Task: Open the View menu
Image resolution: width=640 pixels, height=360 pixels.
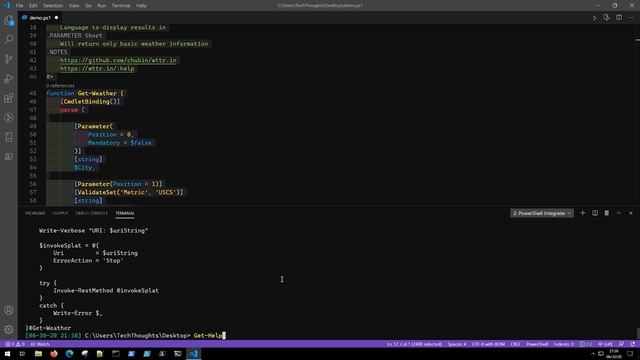Action: click(74, 6)
